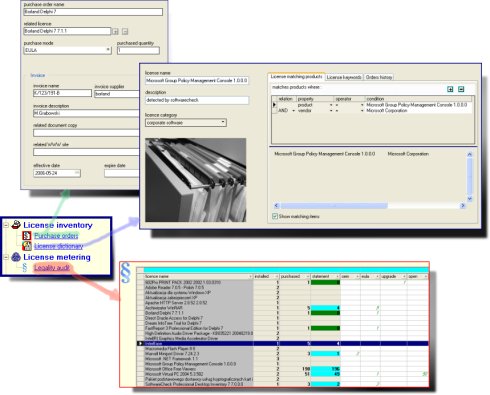The image size is (490, 395).
Task: Click the License inventory tree icon
Action: (x=16, y=225)
